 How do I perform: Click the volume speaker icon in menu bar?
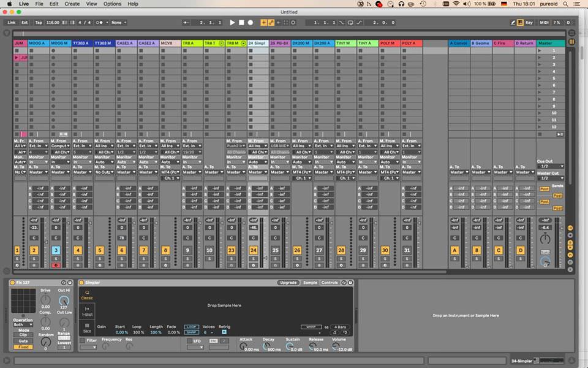[467, 4]
